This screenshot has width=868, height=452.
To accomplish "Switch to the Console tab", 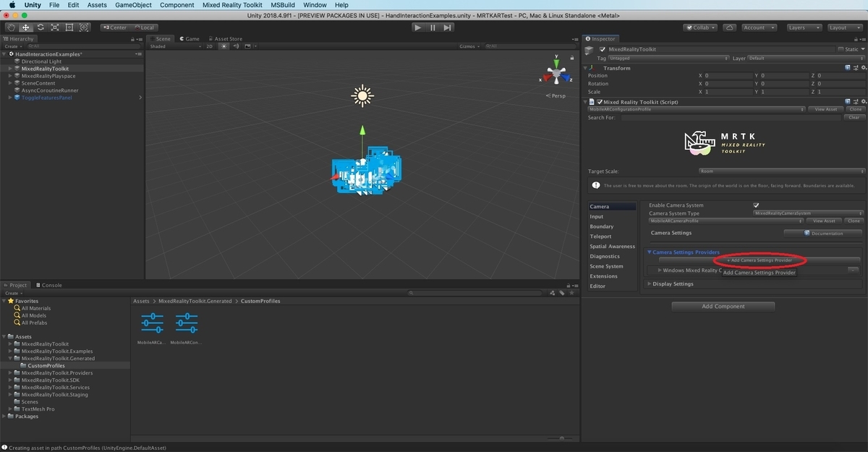I will pos(48,285).
